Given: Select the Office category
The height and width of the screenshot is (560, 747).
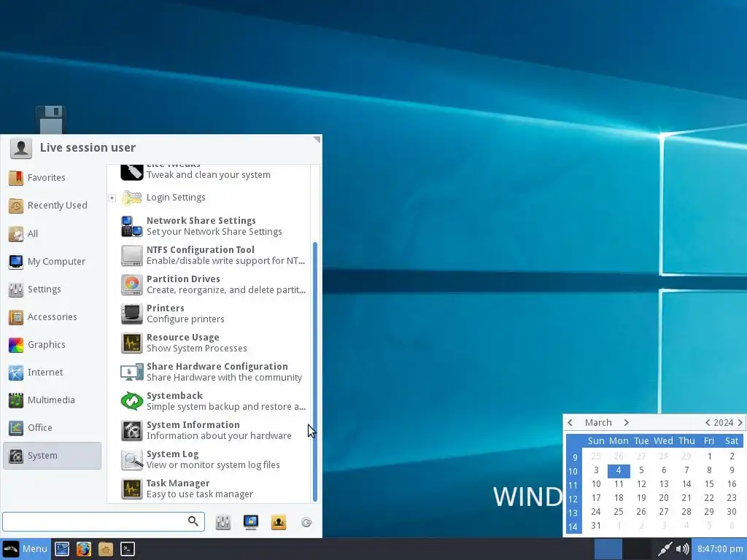Looking at the screenshot, I should [x=52, y=427].
